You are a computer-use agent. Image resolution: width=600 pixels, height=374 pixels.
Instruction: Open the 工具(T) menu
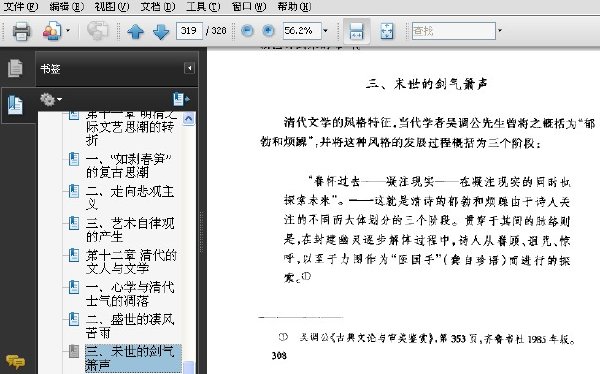pyautogui.click(x=203, y=7)
